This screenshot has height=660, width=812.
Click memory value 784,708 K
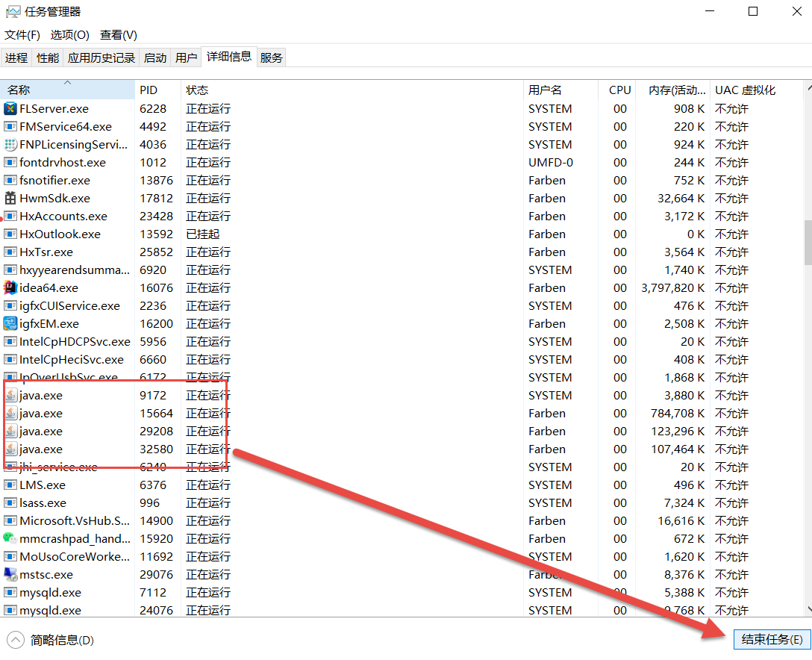(x=678, y=414)
